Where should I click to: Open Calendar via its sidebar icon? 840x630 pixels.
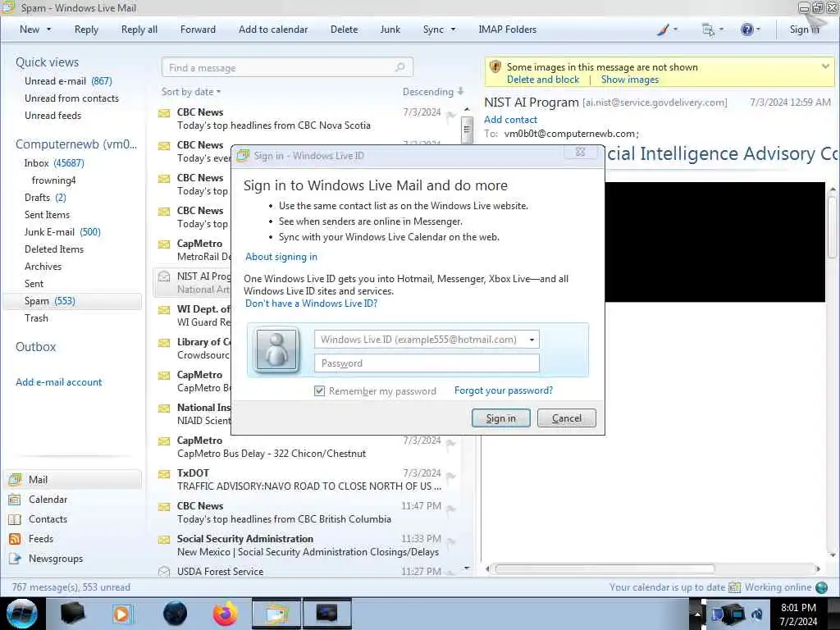(15, 500)
